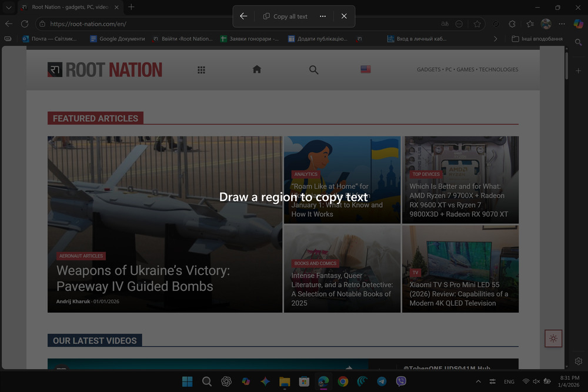Refresh the Root Nation page
Screen dimensions: 588x392
[x=25, y=24]
